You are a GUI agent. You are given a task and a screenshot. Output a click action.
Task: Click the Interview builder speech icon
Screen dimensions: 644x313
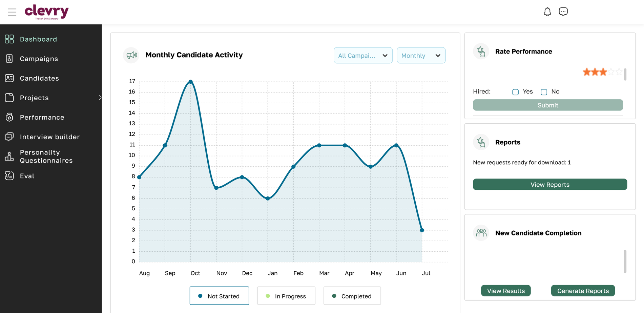[x=9, y=137]
